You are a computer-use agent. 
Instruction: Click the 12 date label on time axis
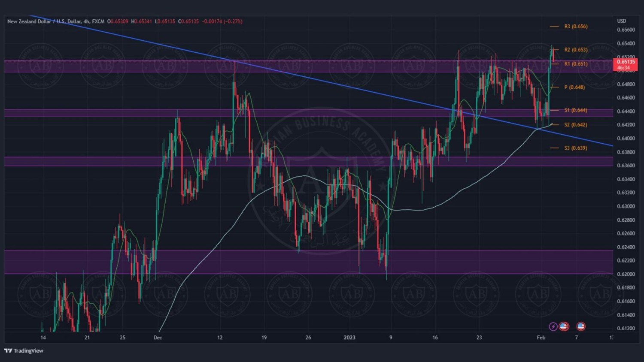click(220, 338)
